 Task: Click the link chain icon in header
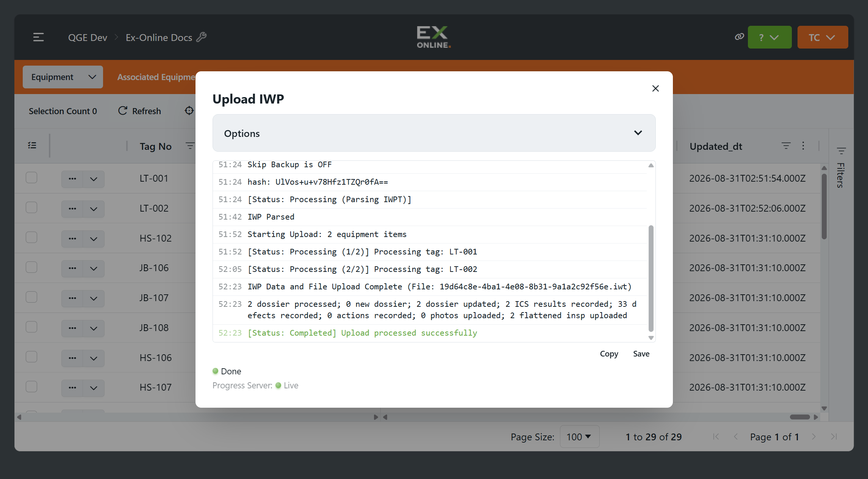739,37
